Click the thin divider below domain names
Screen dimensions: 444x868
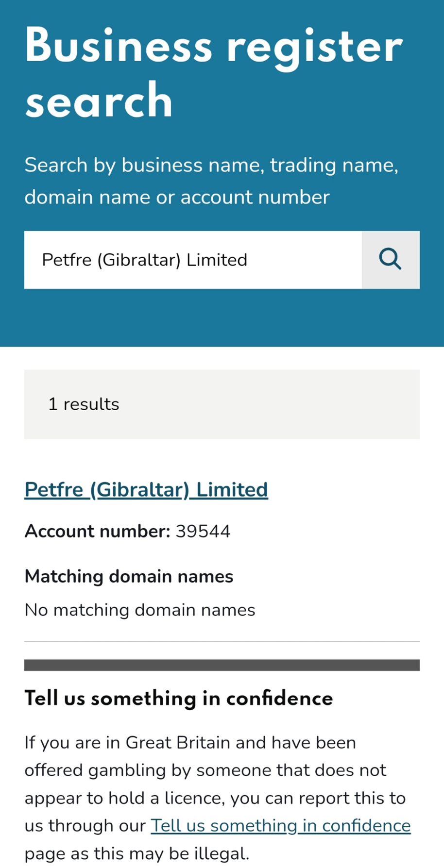click(222, 642)
